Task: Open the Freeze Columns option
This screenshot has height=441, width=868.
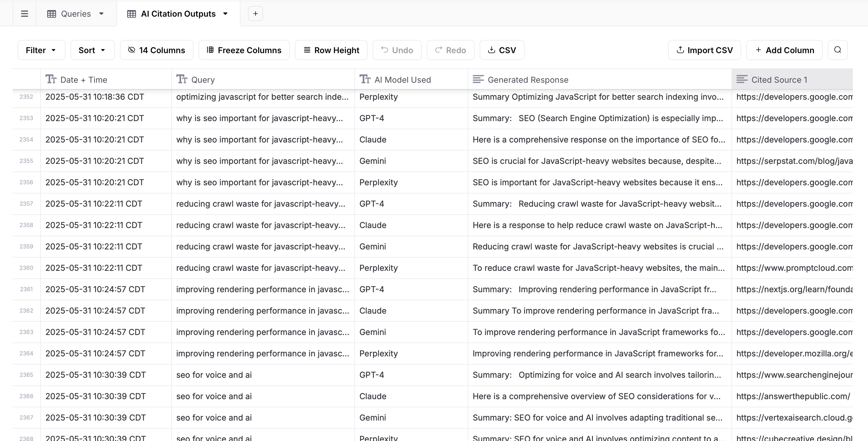Action: 244,50
